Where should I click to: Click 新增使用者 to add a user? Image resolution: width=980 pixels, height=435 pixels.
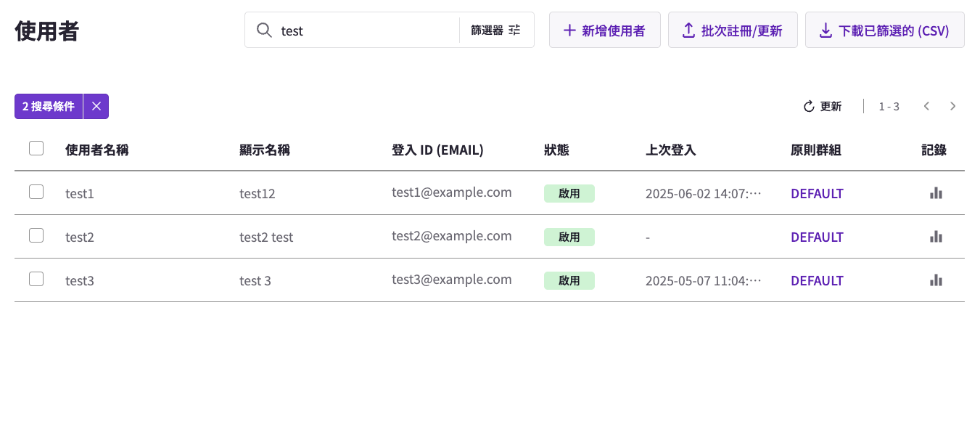pyautogui.click(x=605, y=31)
